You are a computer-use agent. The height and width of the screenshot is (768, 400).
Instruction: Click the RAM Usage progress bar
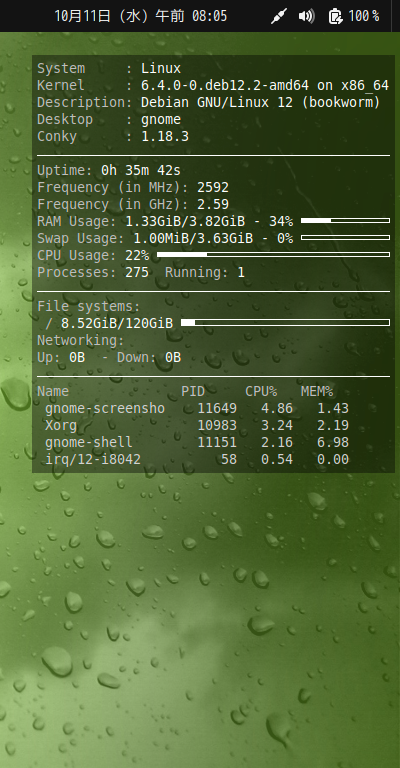pyautogui.click(x=345, y=221)
